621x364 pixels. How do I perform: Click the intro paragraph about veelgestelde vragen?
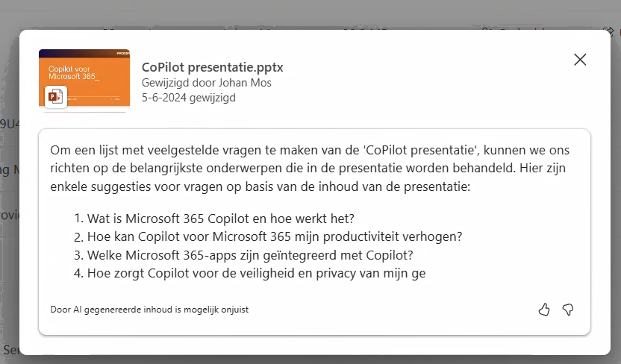point(310,168)
